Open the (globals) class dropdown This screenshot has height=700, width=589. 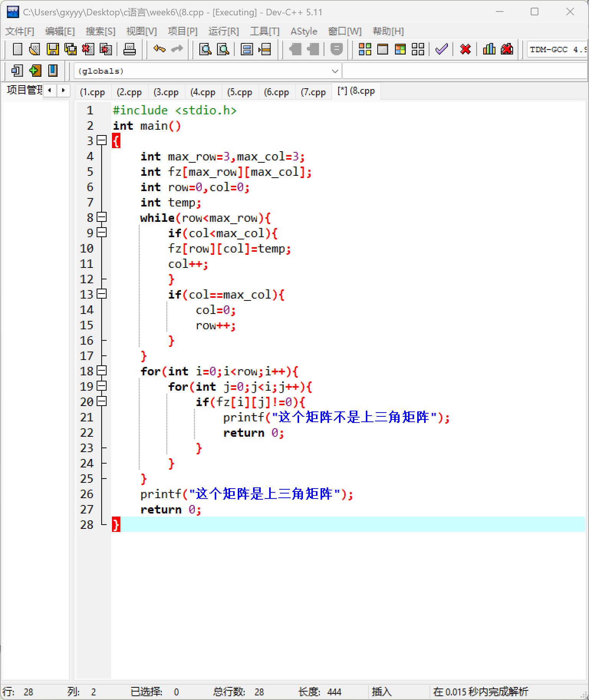coord(207,71)
